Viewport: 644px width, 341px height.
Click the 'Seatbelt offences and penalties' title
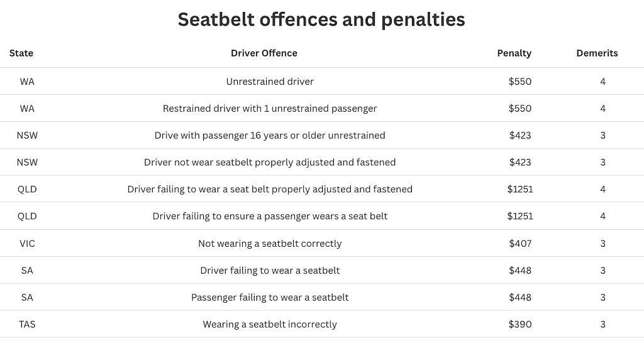(321, 19)
